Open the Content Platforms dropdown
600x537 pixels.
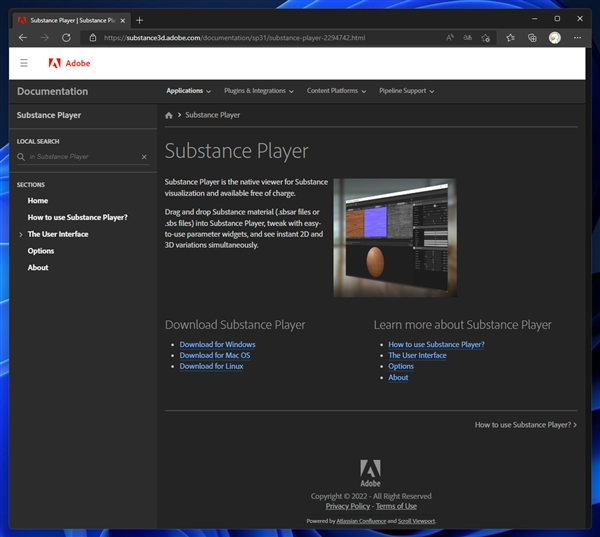tap(336, 91)
